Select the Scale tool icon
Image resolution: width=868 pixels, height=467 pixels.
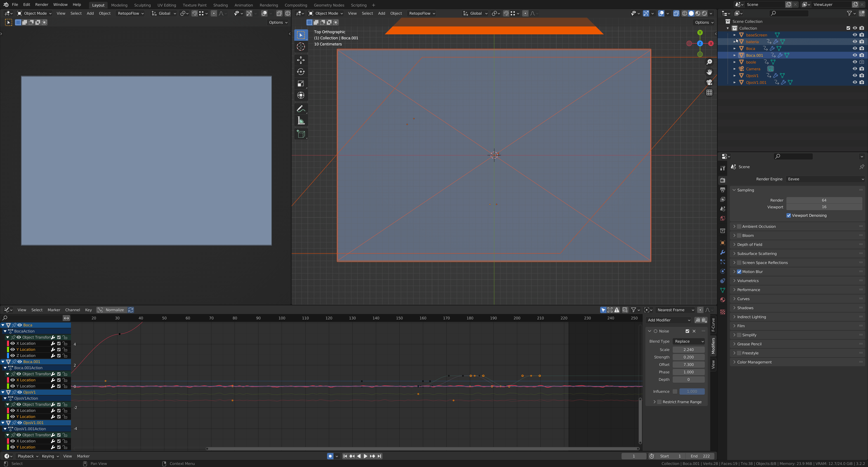(x=301, y=84)
